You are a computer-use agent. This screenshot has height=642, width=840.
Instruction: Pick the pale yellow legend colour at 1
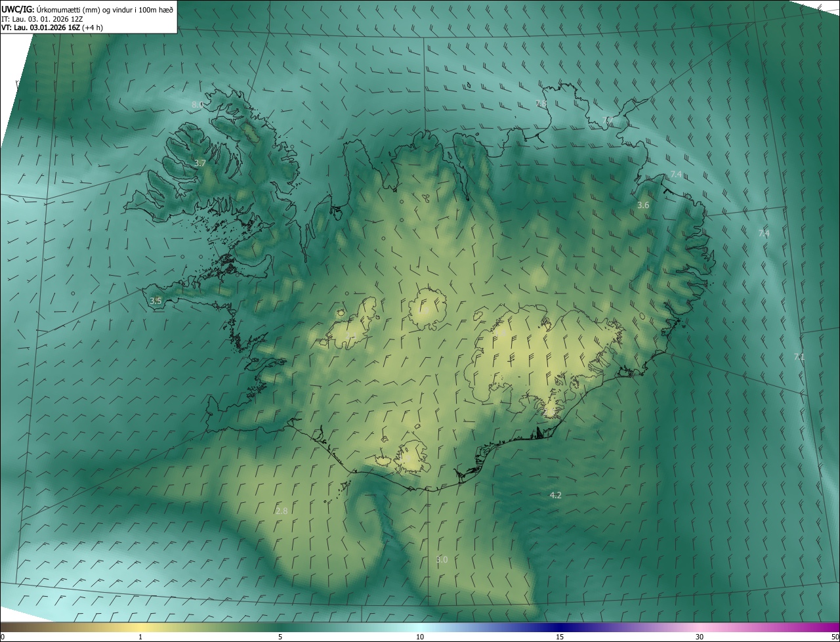click(140, 628)
